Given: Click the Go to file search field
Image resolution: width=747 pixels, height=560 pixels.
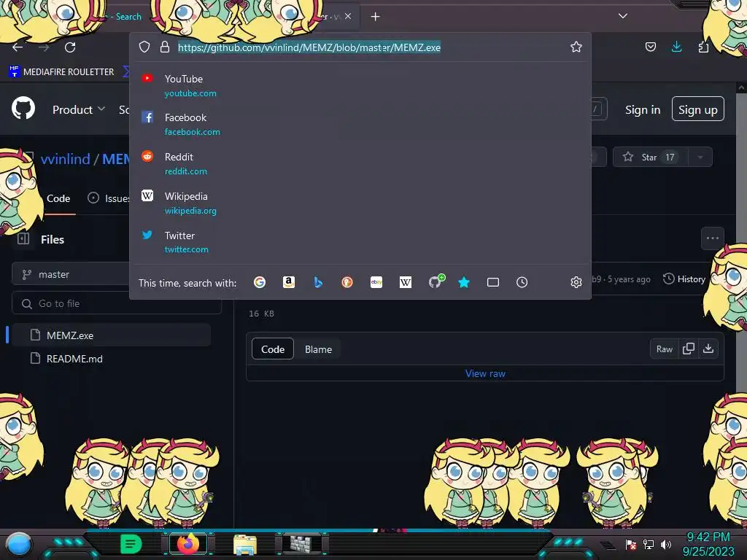Looking at the screenshot, I should point(117,304).
